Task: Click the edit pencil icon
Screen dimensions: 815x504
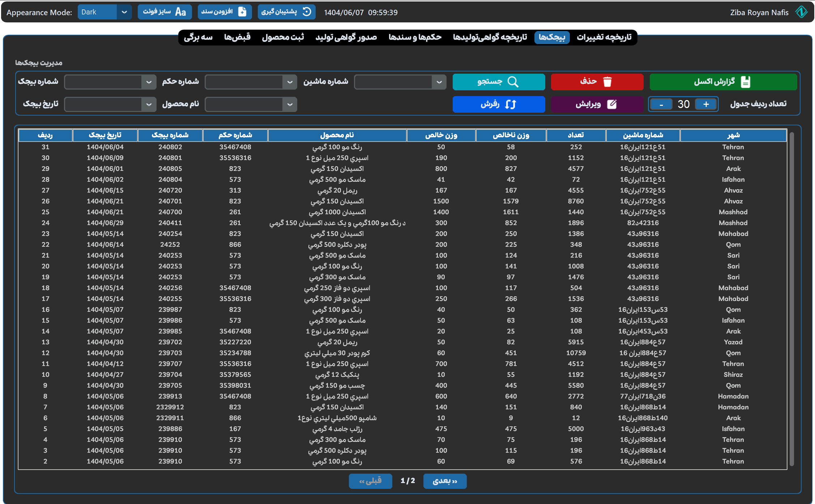Action: click(x=612, y=104)
